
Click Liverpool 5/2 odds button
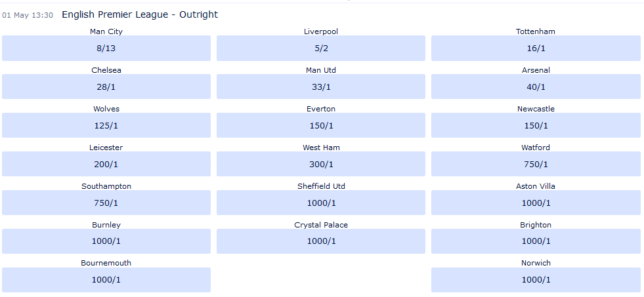click(321, 48)
